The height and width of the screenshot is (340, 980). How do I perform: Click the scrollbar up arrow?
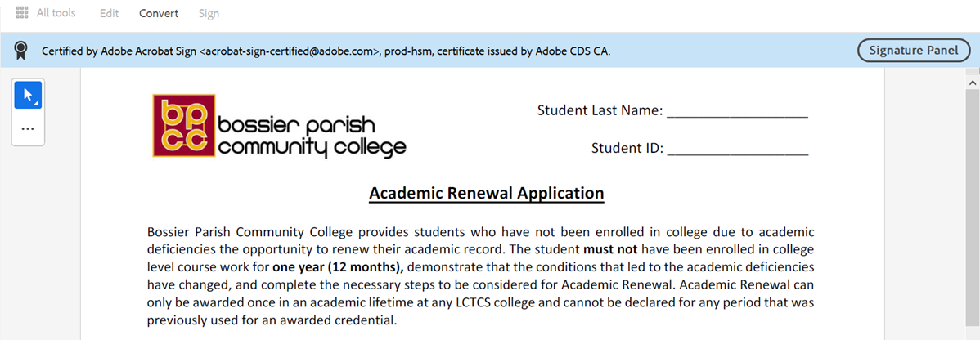(x=973, y=83)
